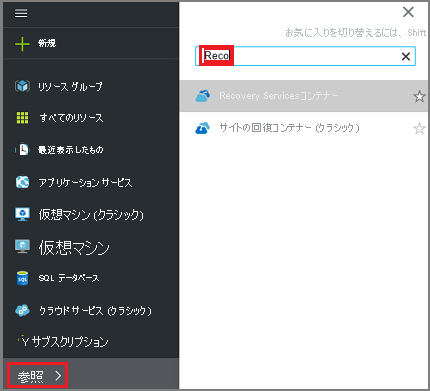
Task: Open 新規 menu entry
Action: [x=47, y=43]
